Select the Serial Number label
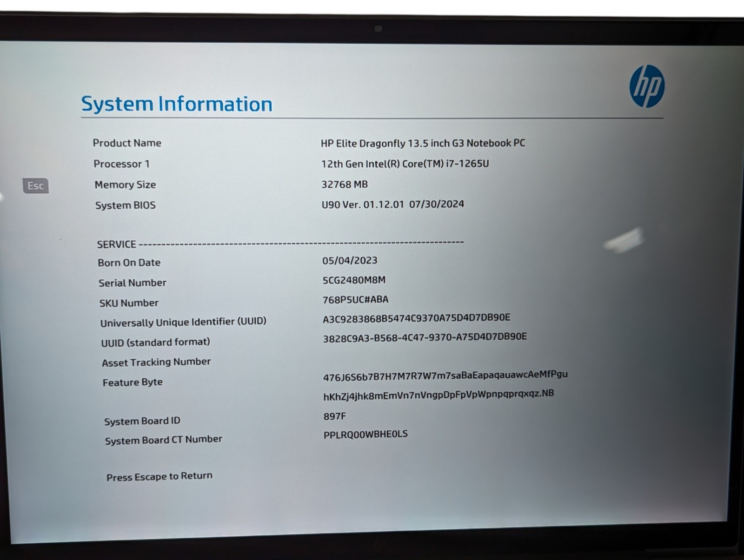Screen dimensions: 744x560 coord(132,283)
